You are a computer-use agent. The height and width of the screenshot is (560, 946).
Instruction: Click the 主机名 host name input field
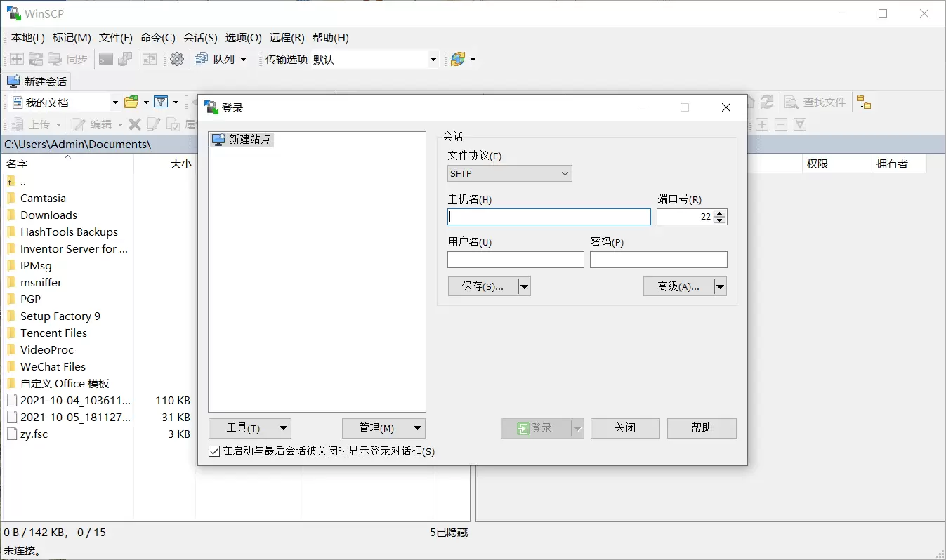click(x=549, y=217)
